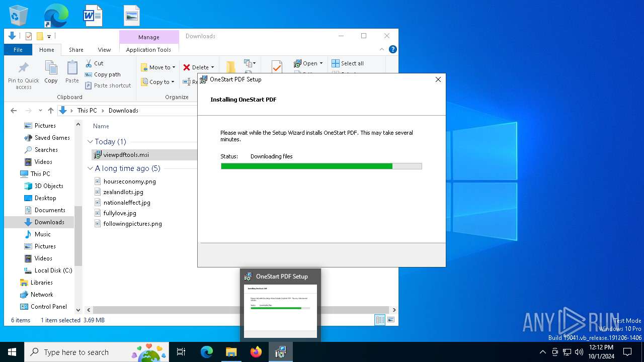This screenshot has width=644, height=362.
Task: Switch to the View ribbon tab
Action: point(104,50)
